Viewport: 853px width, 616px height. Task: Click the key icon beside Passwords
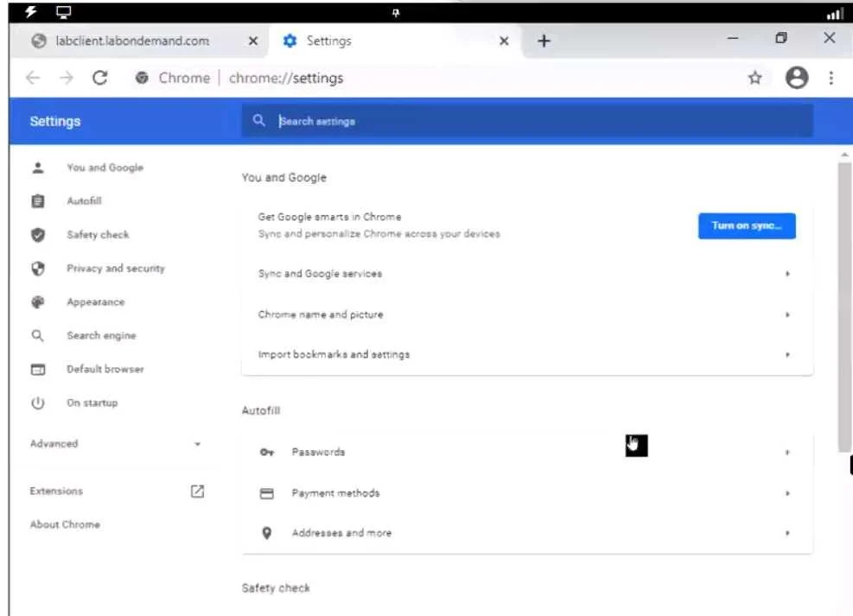pos(266,453)
